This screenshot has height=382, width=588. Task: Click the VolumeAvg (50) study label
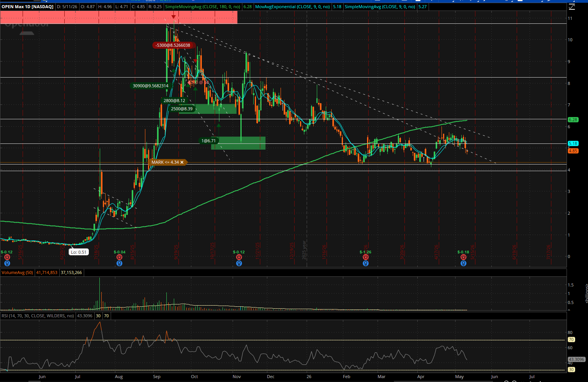[x=17, y=272]
